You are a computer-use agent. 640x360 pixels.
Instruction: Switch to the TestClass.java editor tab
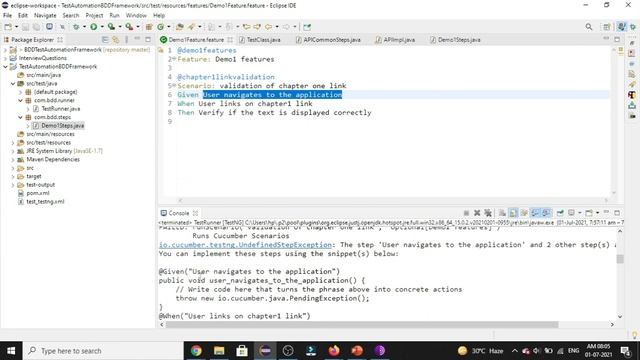pyautogui.click(x=260, y=40)
